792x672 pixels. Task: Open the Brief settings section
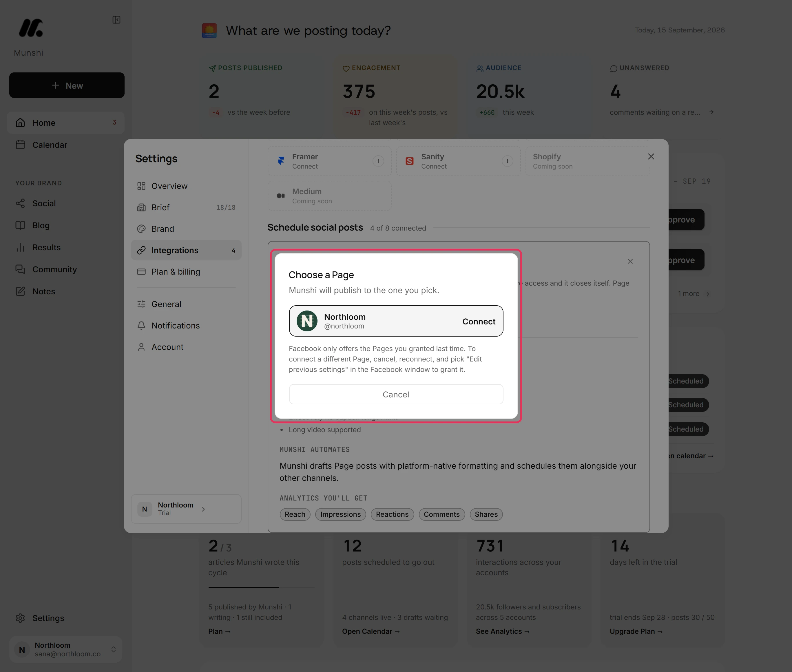[x=186, y=207]
